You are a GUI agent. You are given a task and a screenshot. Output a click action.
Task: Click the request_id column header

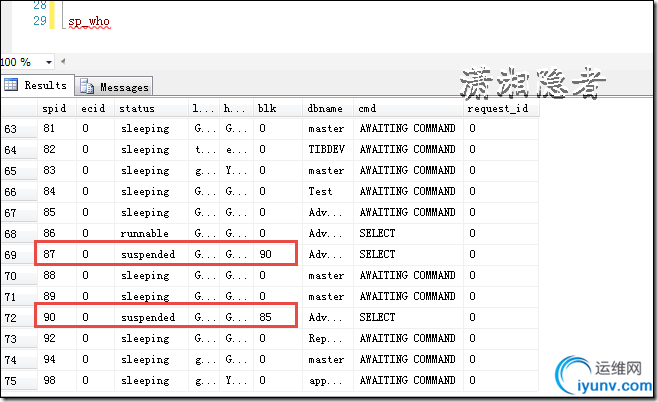(x=501, y=108)
